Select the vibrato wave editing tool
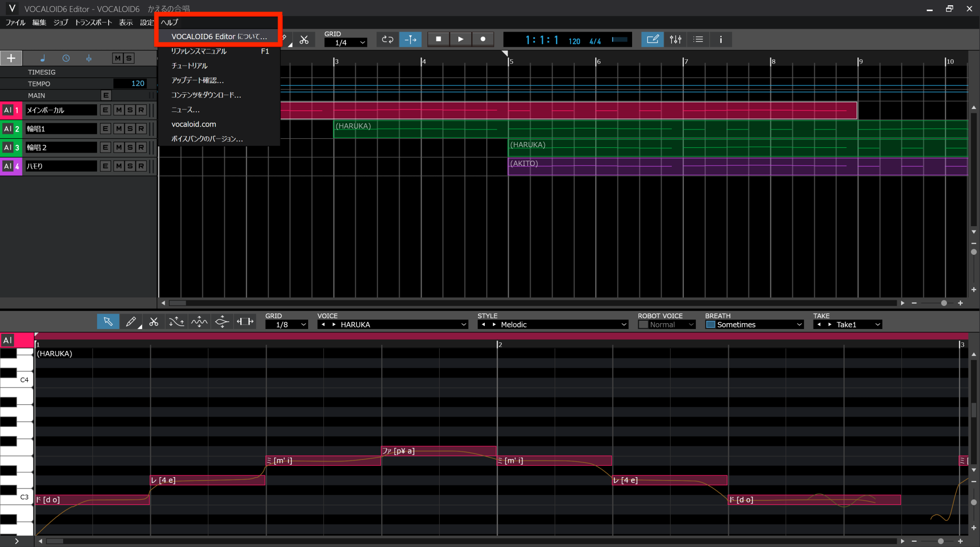Screen dimensions: 980x547 199,321
